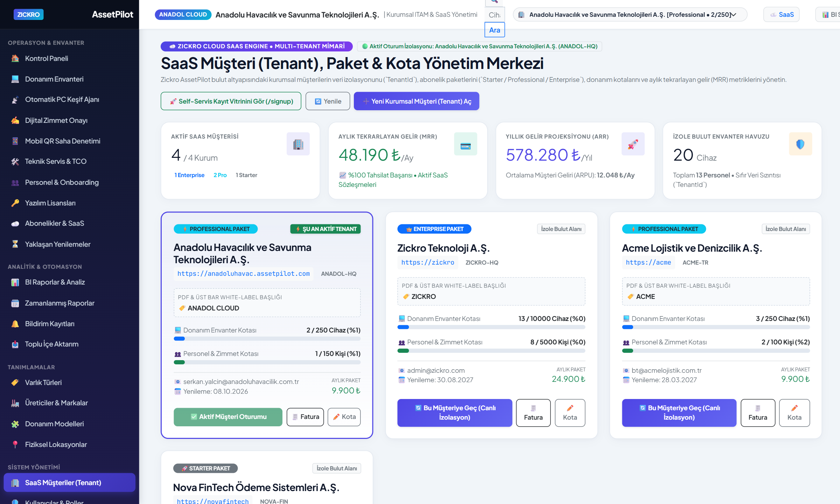Viewport: 840px width, 504px height.
Task: Click Yaklaşan Yenilemeler hourglass icon
Action: pyautogui.click(x=15, y=244)
